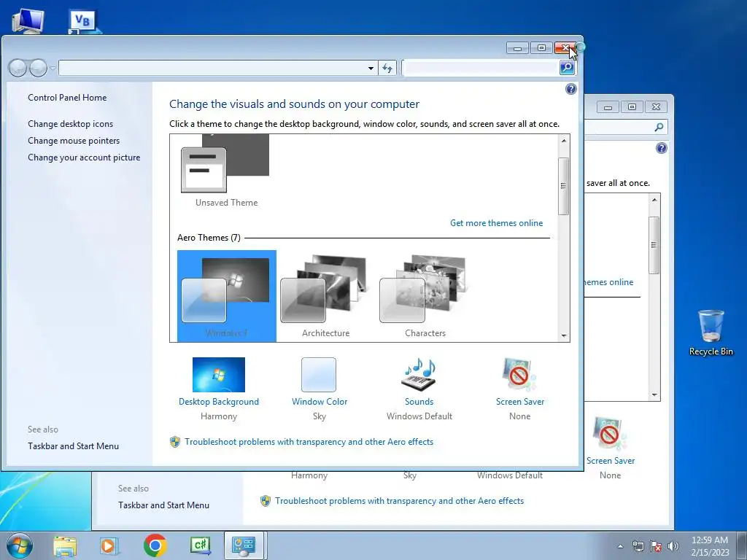The image size is (747, 560).
Task: Launch Windows Media Player from taskbar
Action: [109, 545]
